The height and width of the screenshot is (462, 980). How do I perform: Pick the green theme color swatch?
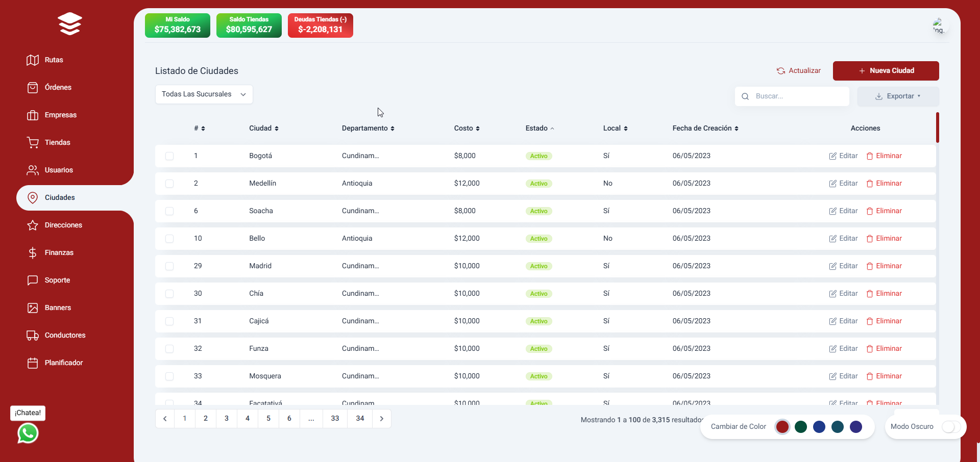(x=800, y=427)
